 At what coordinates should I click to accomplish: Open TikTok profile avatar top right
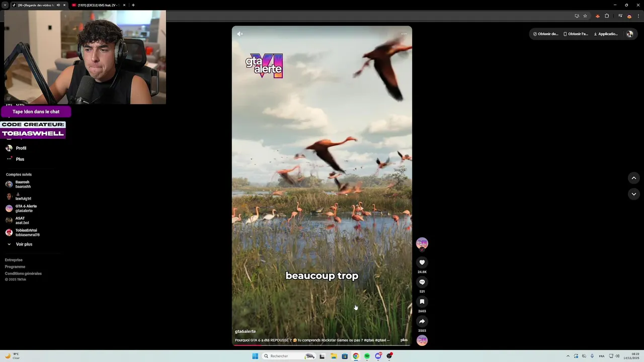pos(629,34)
